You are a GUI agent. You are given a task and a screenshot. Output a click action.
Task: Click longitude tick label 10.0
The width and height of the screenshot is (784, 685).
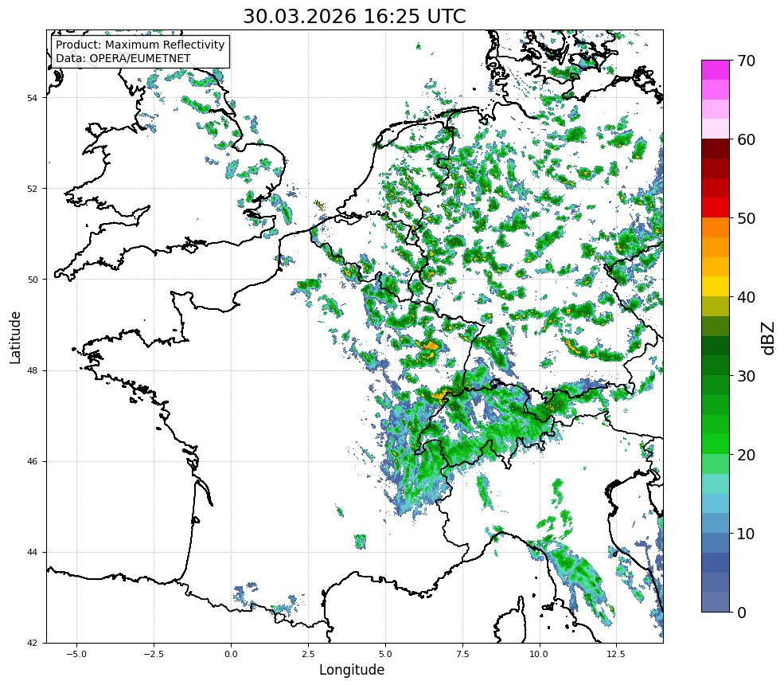tap(539, 654)
